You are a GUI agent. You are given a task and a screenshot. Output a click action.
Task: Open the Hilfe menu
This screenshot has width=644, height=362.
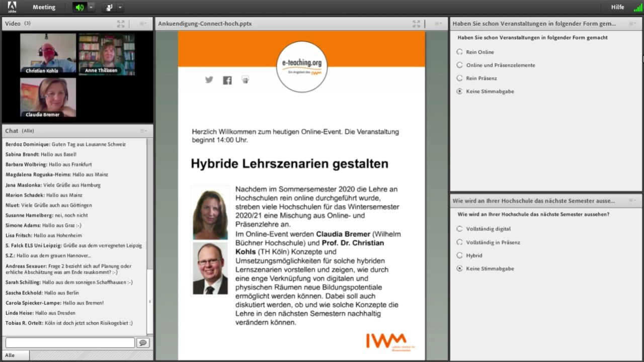[x=618, y=7]
